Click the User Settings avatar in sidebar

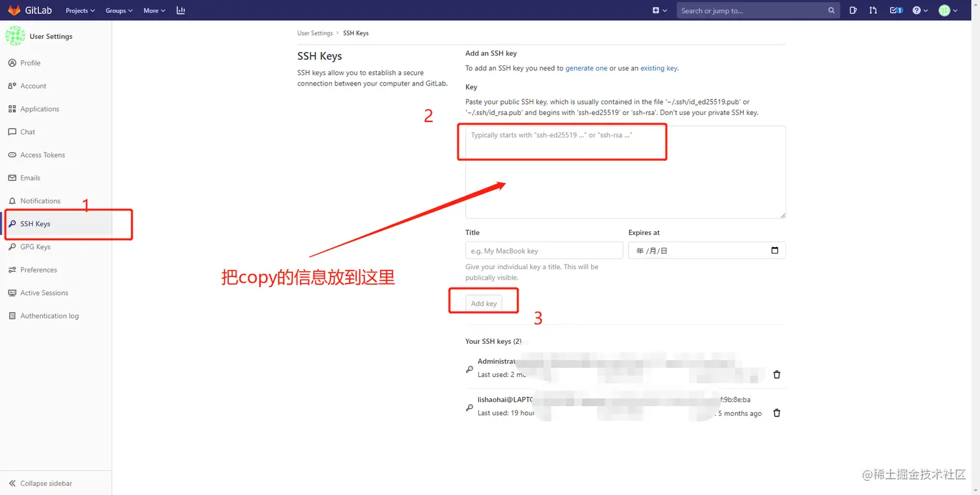pyautogui.click(x=16, y=36)
